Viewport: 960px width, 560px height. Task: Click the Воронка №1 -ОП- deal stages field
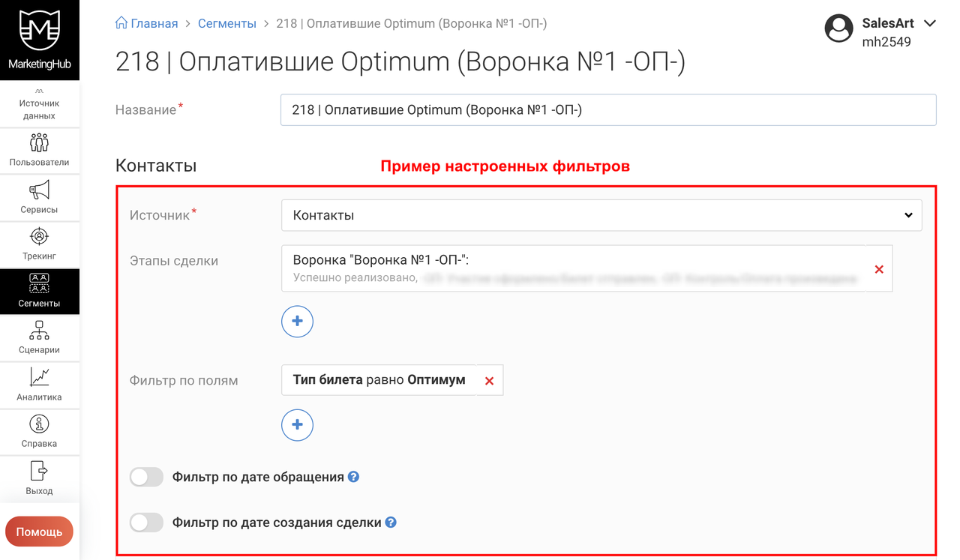574,268
